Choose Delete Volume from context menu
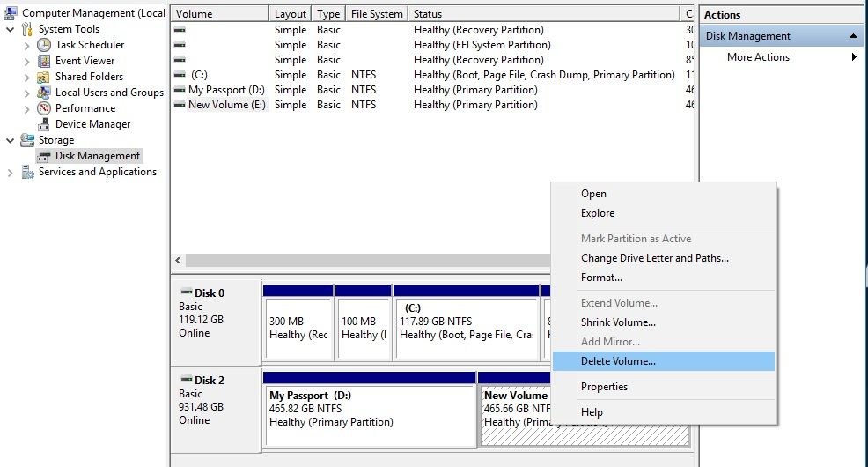The image size is (868, 467). 618,361
